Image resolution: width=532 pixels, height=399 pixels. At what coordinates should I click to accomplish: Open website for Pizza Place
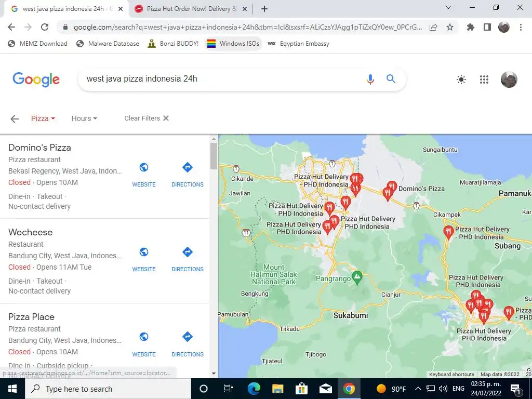144,344
